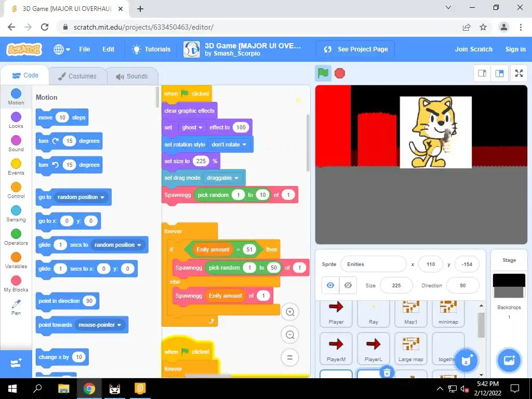The height and width of the screenshot is (399, 532).
Task: Select the Ray sprite thumbnail
Action: click(x=373, y=313)
